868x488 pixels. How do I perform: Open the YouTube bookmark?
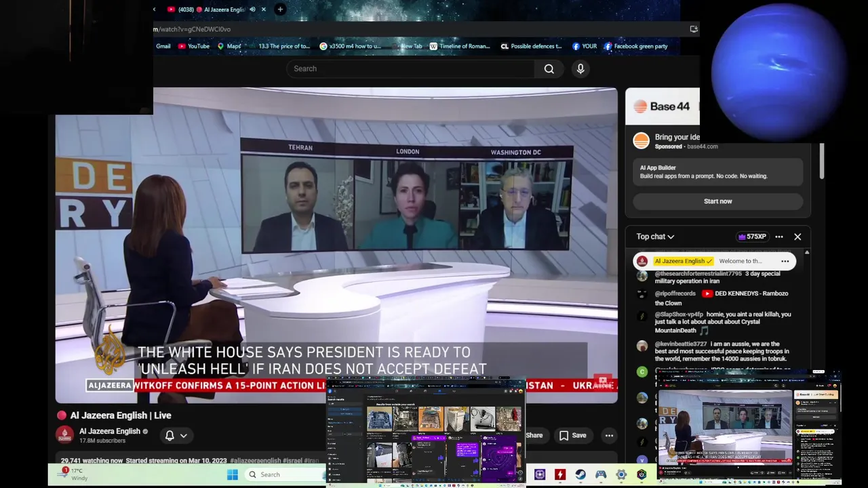click(x=194, y=46)
